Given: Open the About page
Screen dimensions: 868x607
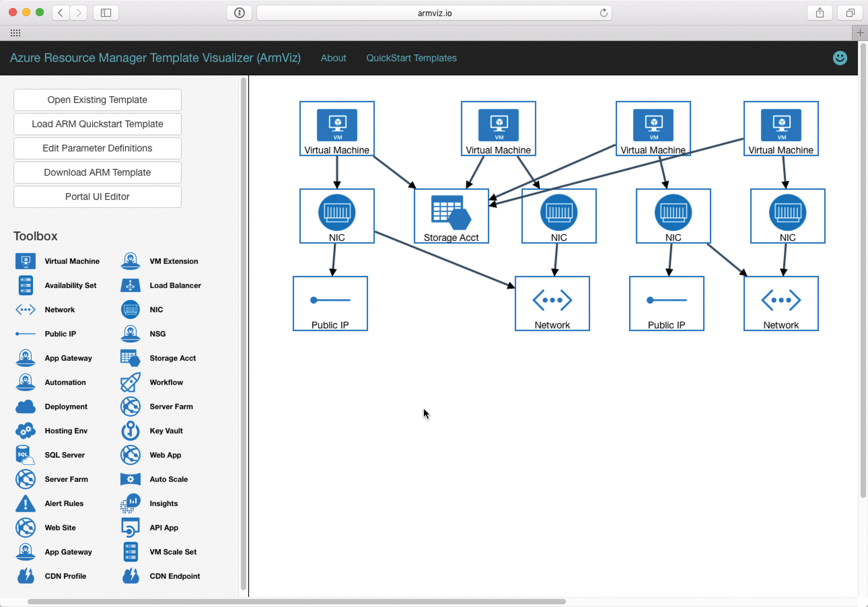Looking at the screenshot, I should pos(333,58).
